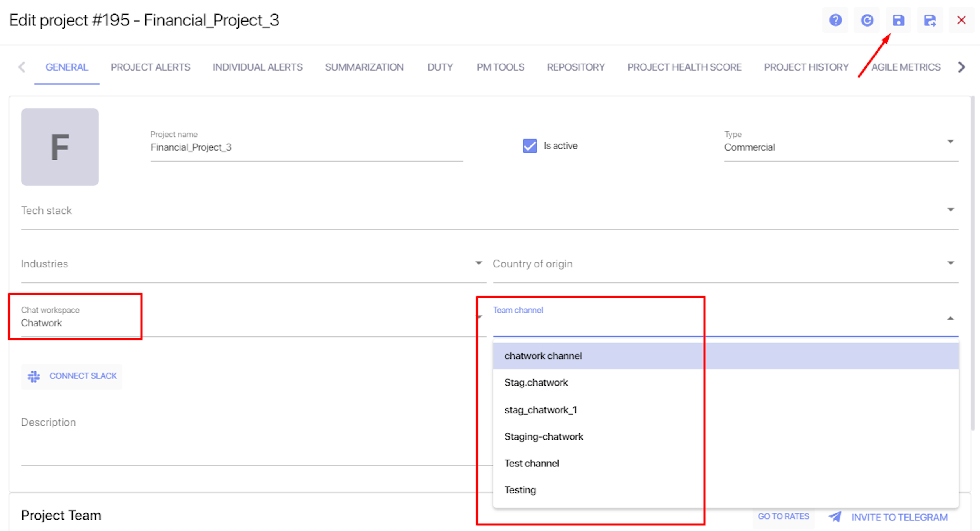Switch to the General tab

pyautogui.click(x=67, y=67)
